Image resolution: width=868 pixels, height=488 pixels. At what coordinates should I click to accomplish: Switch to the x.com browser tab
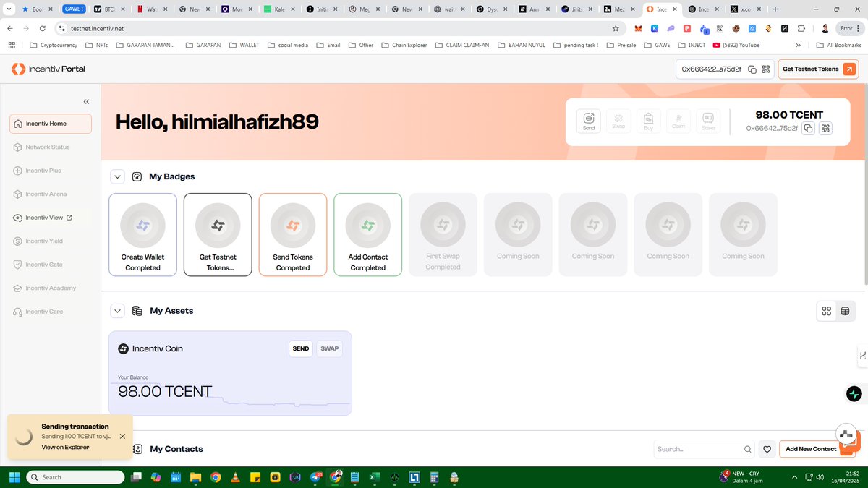coord(746,9)
